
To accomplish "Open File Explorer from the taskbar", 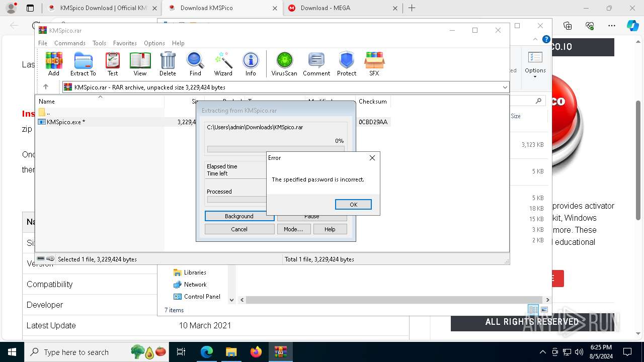I will click(231, 352).
